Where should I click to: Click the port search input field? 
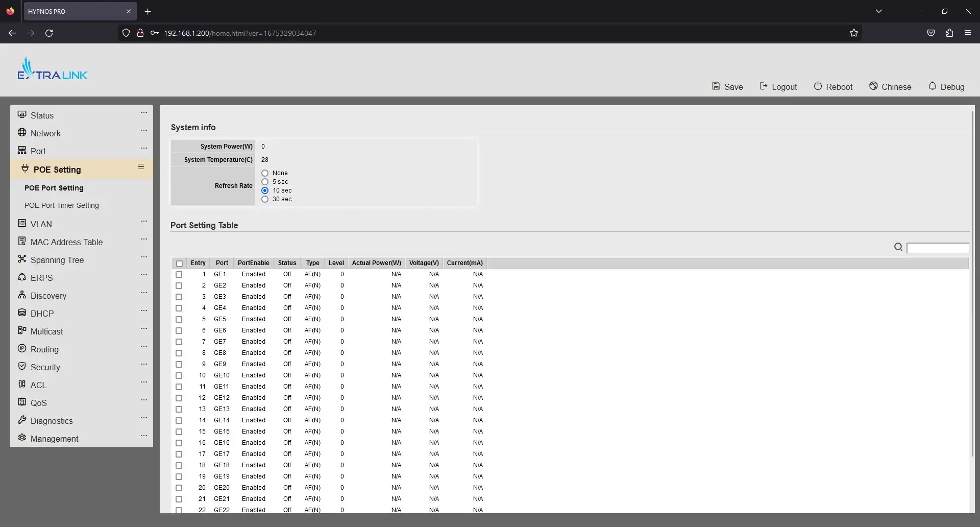point(939,247)
